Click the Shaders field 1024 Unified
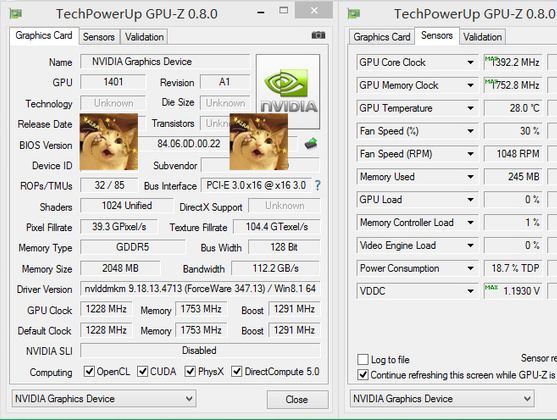The image size is (557, 420). tap(127, 206)
